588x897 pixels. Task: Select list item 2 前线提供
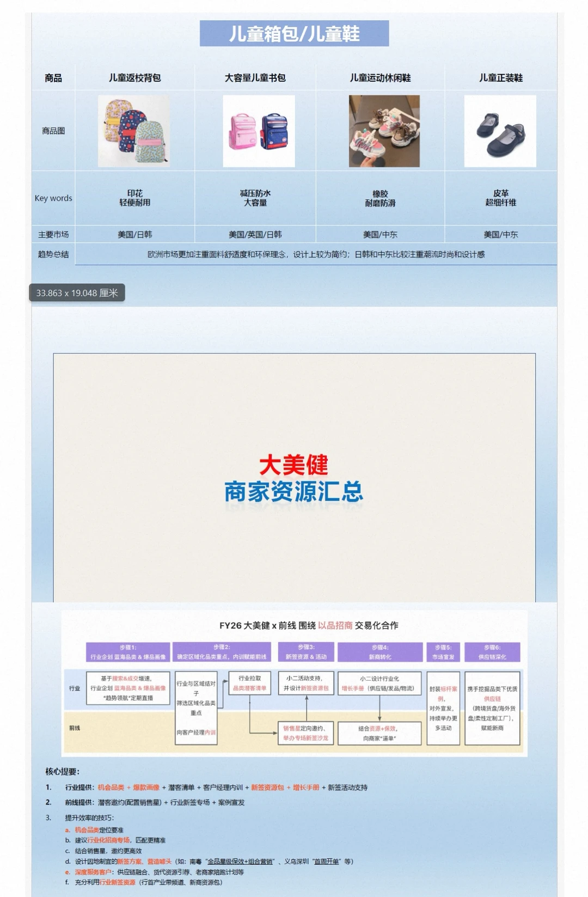(145, 802)
